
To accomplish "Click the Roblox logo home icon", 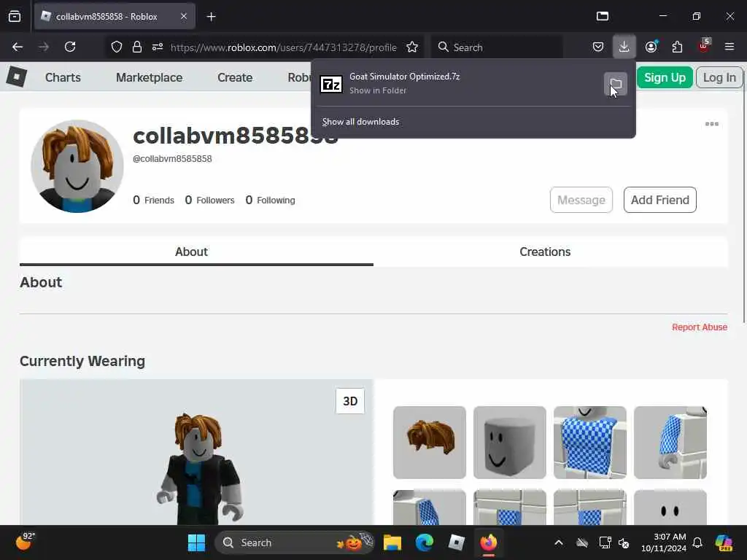I will click(17, 77).
